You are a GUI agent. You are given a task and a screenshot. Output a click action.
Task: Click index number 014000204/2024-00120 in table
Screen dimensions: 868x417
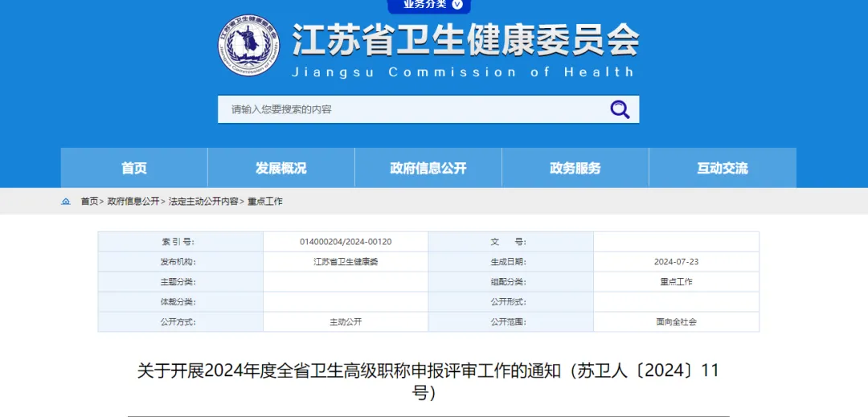[346, 242]
